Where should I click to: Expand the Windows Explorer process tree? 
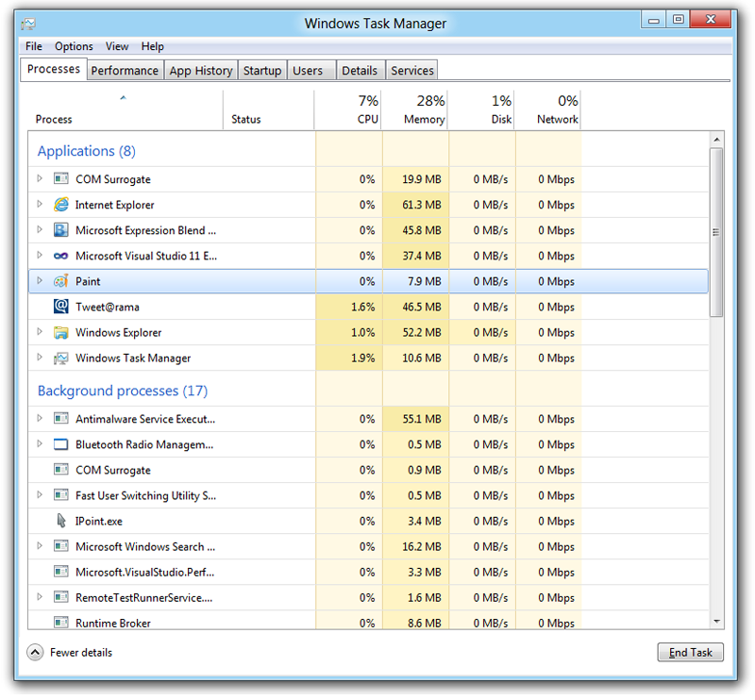39,332
